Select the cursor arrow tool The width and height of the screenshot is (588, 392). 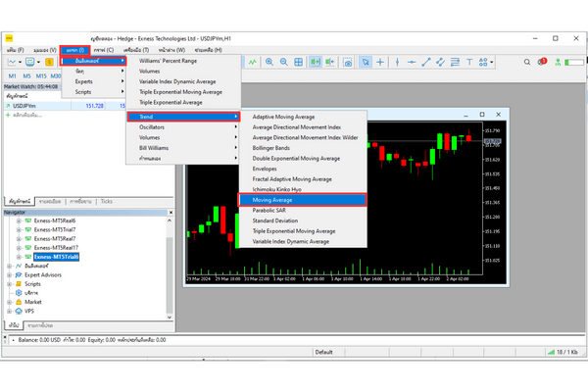tap(366, 61)
